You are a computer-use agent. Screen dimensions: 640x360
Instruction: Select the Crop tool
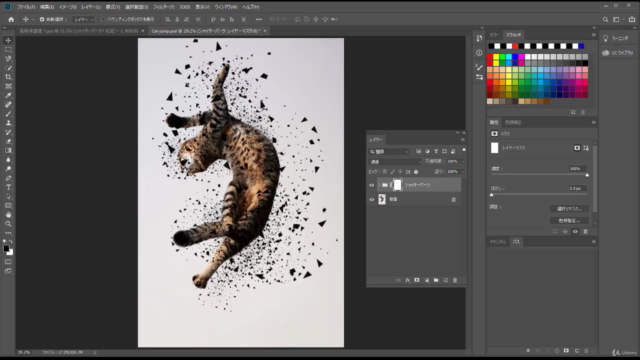8,77
